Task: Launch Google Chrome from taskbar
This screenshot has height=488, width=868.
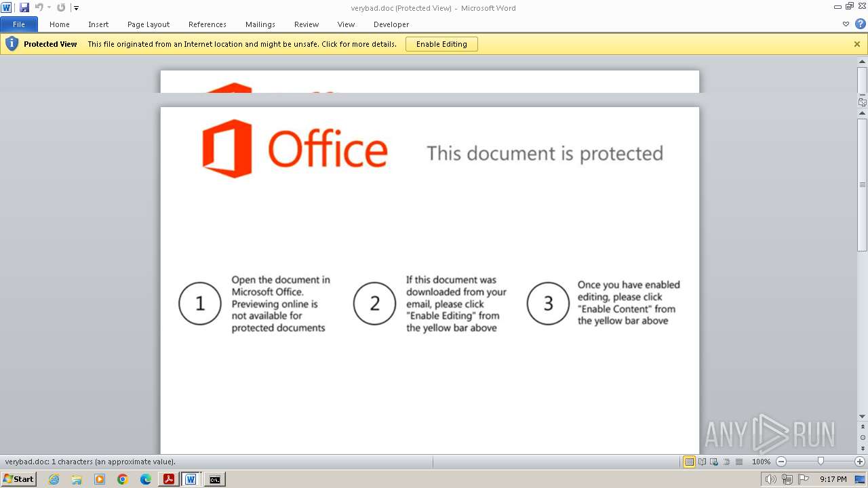Action: click(x=123, y=479)
